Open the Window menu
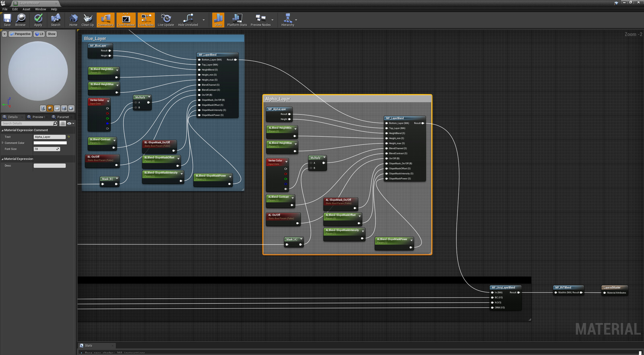Screen dimensions: 644x355 40,9
